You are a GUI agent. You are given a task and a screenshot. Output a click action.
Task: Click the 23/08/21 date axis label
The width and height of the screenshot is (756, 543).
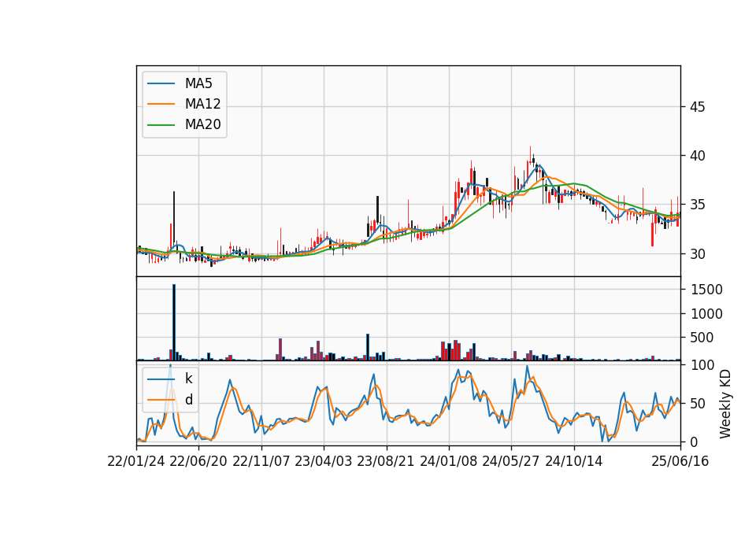[x=386, y=462]
